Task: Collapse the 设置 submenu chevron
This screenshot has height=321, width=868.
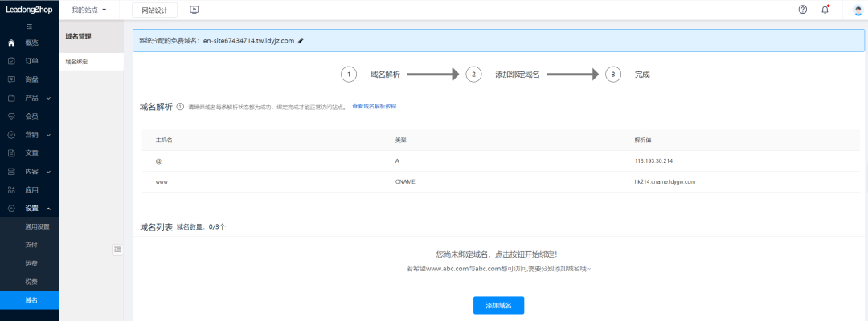Action: 49,209
